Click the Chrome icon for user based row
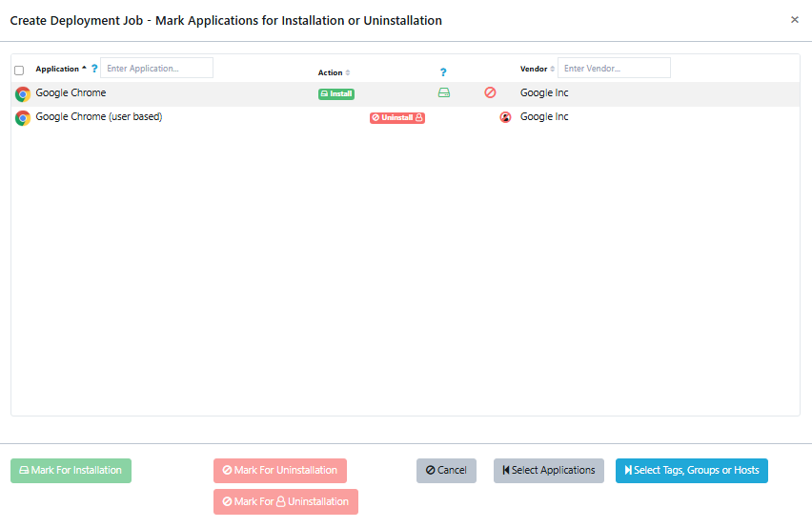 (23, 118)
